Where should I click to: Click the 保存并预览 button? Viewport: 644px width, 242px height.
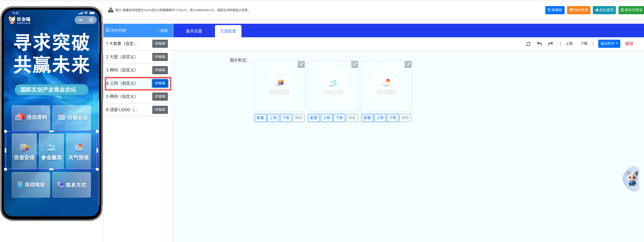pyautogui.click(x=631, y=10)
